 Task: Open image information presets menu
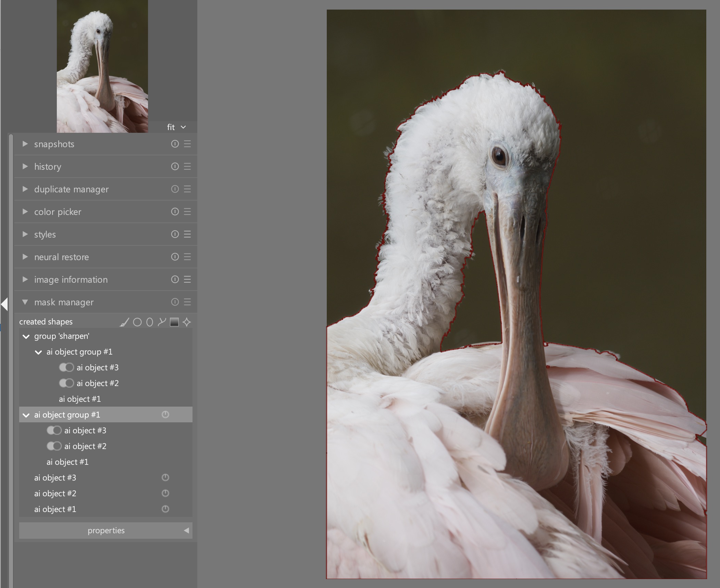(x=187, y=279)
